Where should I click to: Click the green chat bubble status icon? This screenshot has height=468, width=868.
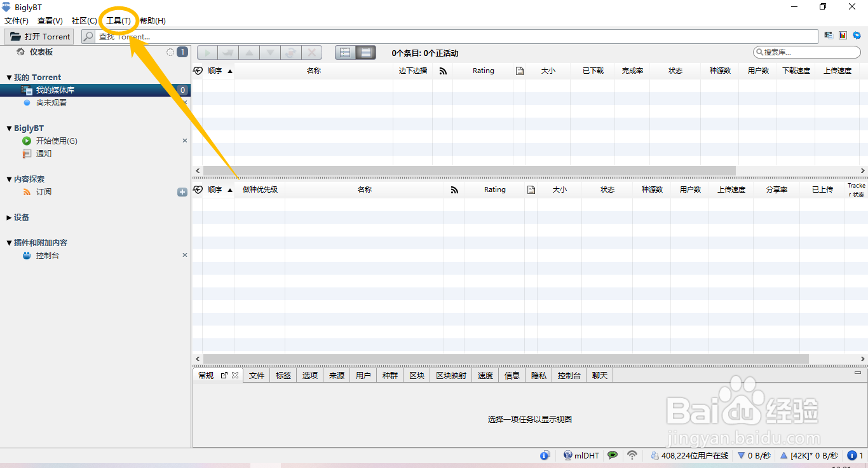[x=613, y=455]
